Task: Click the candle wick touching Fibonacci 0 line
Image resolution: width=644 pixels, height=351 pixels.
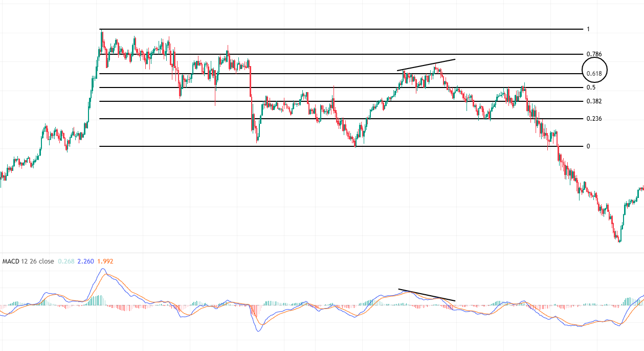Action: pyautogui.click(x=356, y=145)
